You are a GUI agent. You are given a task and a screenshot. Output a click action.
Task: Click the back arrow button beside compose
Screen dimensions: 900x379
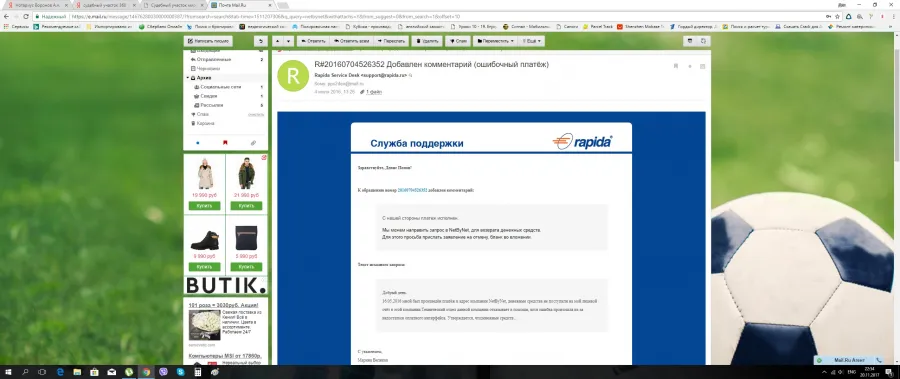(x=261, y=41)
